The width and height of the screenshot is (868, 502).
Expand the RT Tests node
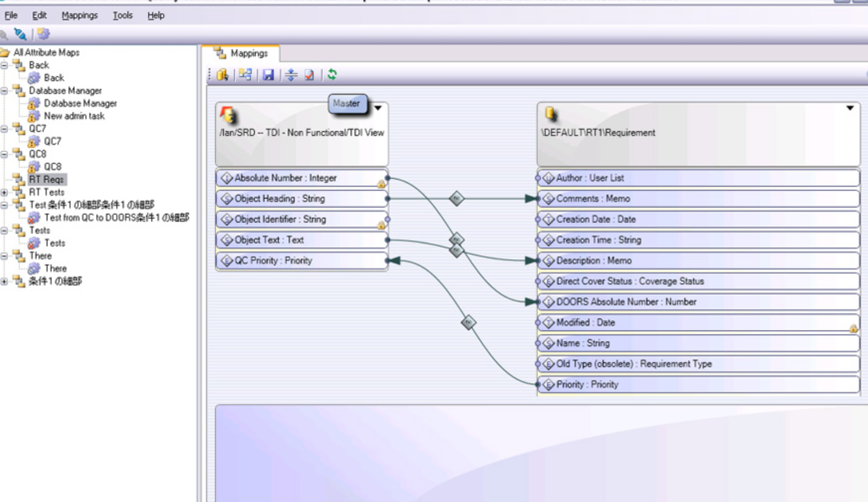(x=4, y=192)
